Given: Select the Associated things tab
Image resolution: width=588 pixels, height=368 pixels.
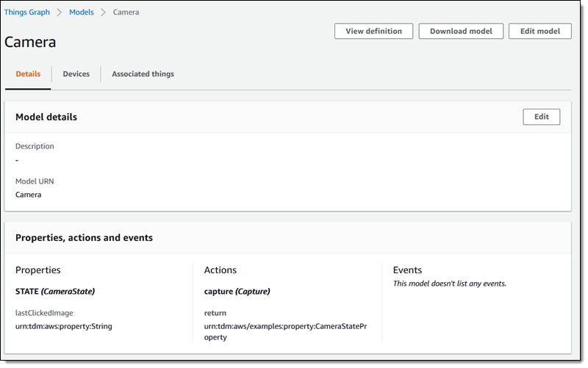Looking at the screenshot, I should tap(143, 74).
